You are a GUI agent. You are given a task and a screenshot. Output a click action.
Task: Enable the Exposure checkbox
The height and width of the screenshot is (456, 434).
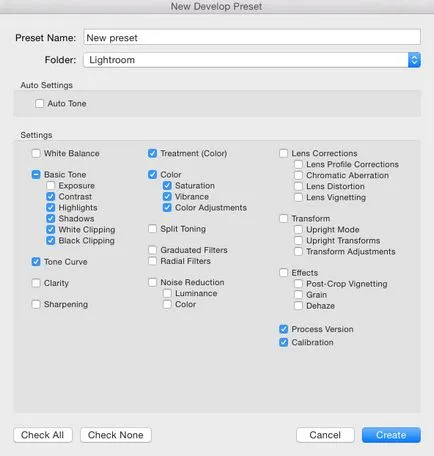click(51, 185)
